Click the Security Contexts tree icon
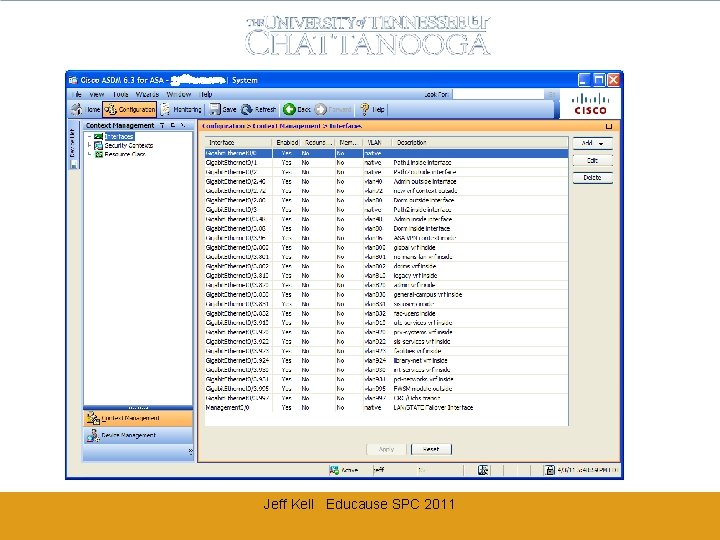This screenshot has width=720, height=540. coord(98,146)
